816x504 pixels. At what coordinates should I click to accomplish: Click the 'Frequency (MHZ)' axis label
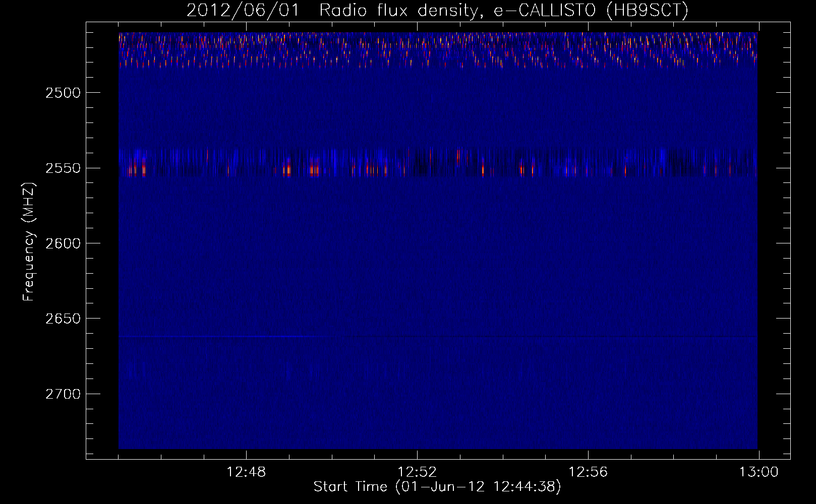(29, 242)
